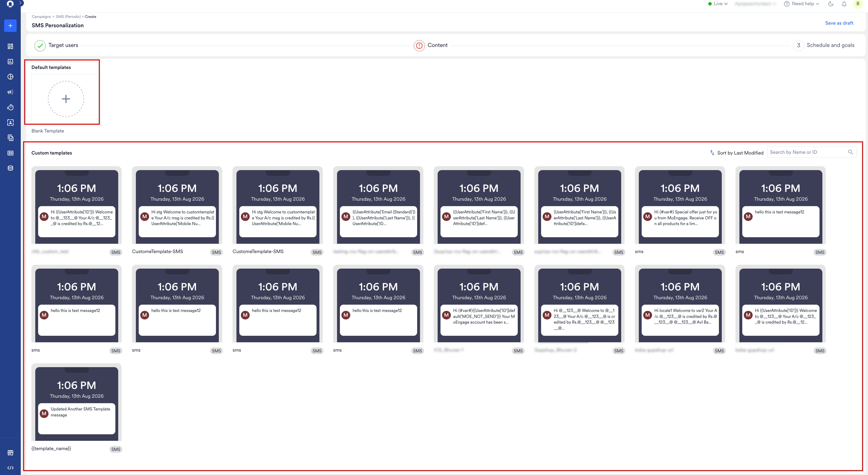Image resolution: width=868 pixels, height=475 pixels.
Task: Click the Campaigns breadcrumb
Action: click(x=41, y=17)
